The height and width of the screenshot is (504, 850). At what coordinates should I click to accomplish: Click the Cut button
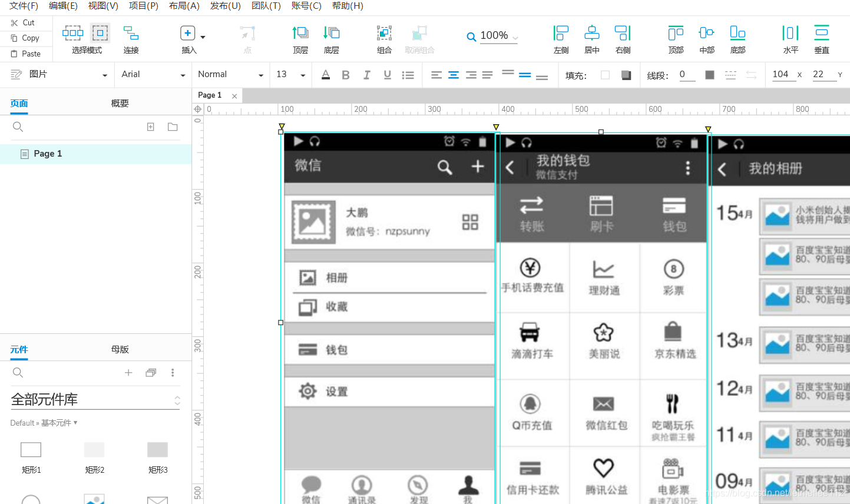click(23, 22)
